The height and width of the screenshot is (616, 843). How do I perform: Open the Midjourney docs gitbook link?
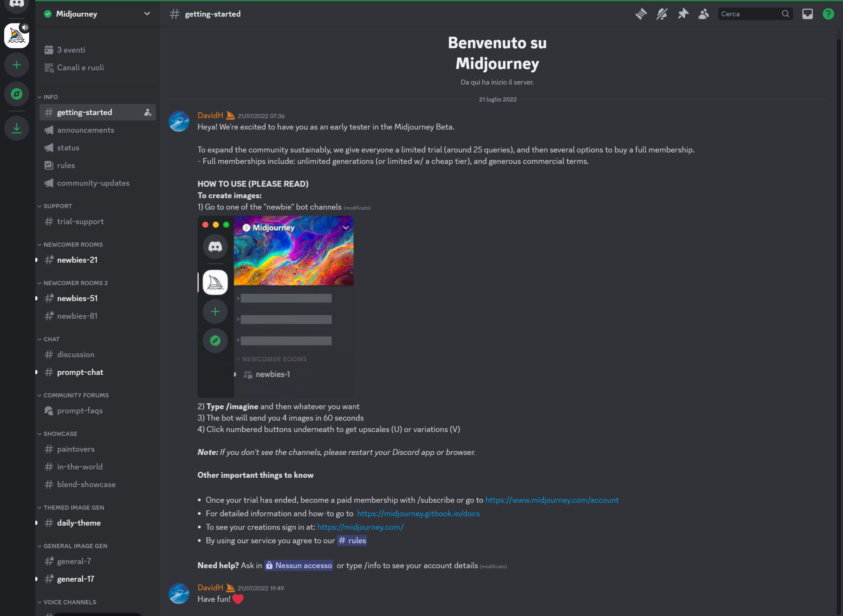coord(418,513)
